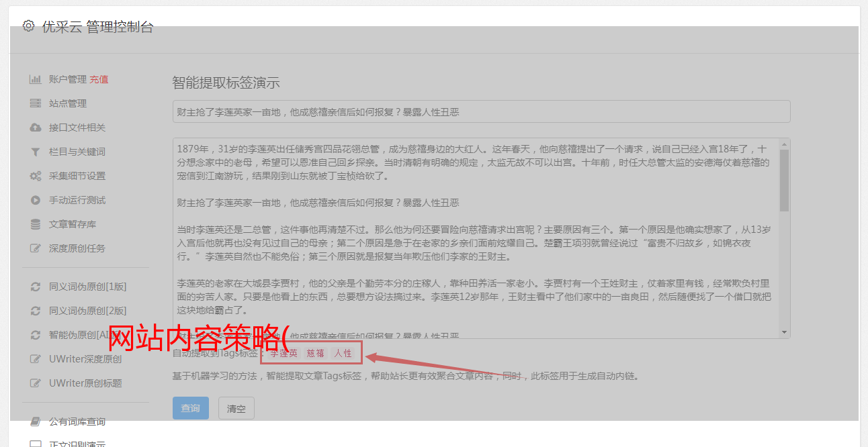Click the paragraph starting 1879年,31岁的李莲英
The image size is (868, 447).
click(x=474, y=162)
